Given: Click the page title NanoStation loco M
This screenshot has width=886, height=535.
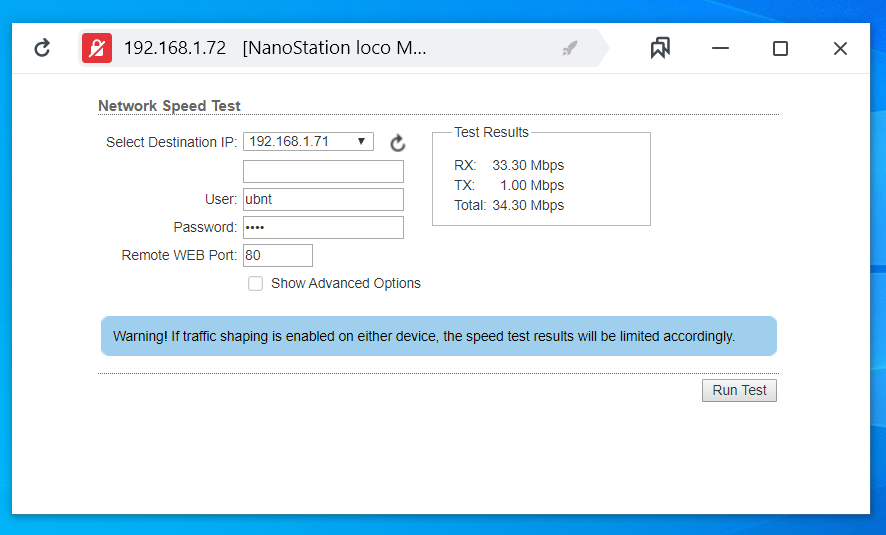Looking at the screenshot, I should (x=335, y=48).
